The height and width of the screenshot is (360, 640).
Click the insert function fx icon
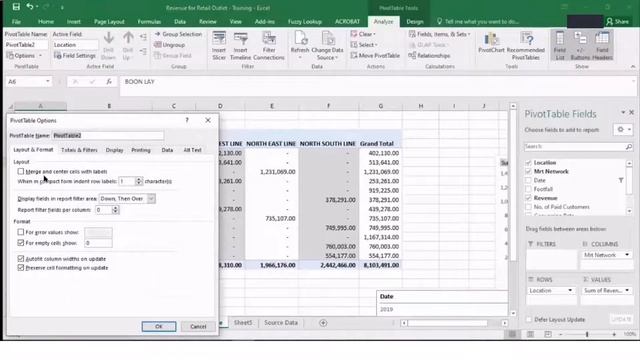(109, 82)
